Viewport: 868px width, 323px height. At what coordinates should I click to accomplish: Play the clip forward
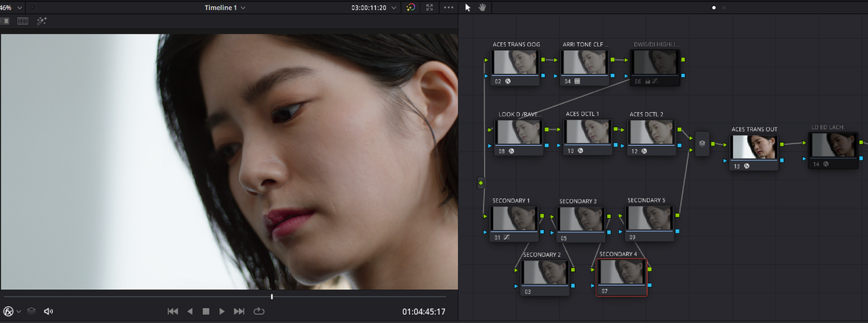point(222,311)
